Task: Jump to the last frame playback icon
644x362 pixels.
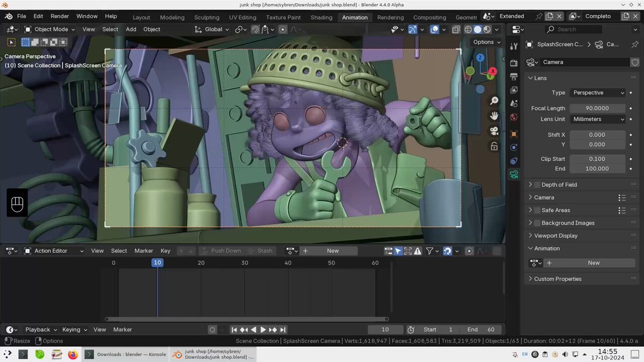Action: [x=283, y=330]
